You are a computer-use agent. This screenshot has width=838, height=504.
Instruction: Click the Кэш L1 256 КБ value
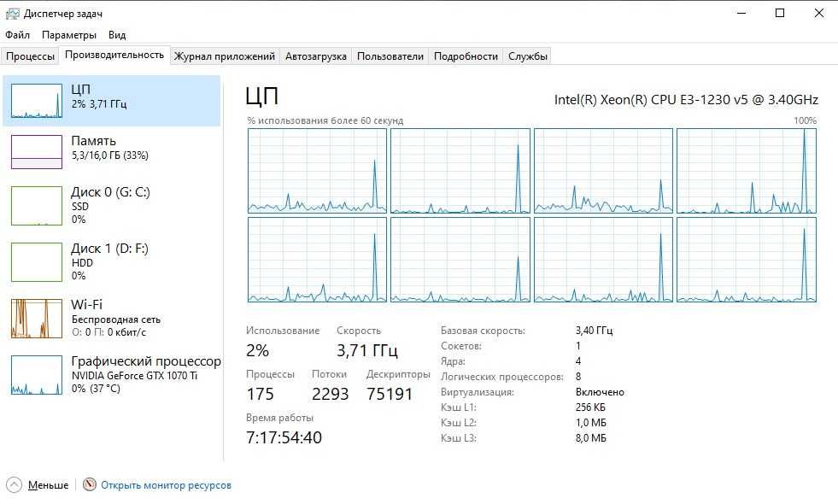point(590,407)
